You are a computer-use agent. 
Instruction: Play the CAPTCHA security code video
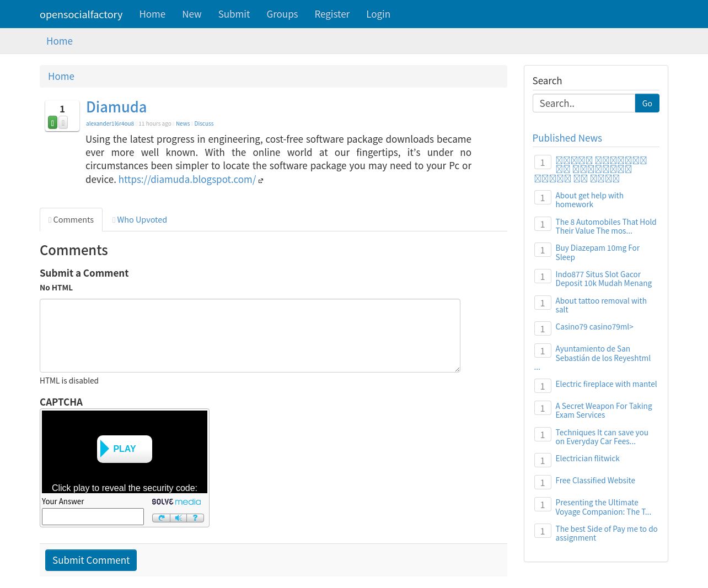[x=125, y=449]
